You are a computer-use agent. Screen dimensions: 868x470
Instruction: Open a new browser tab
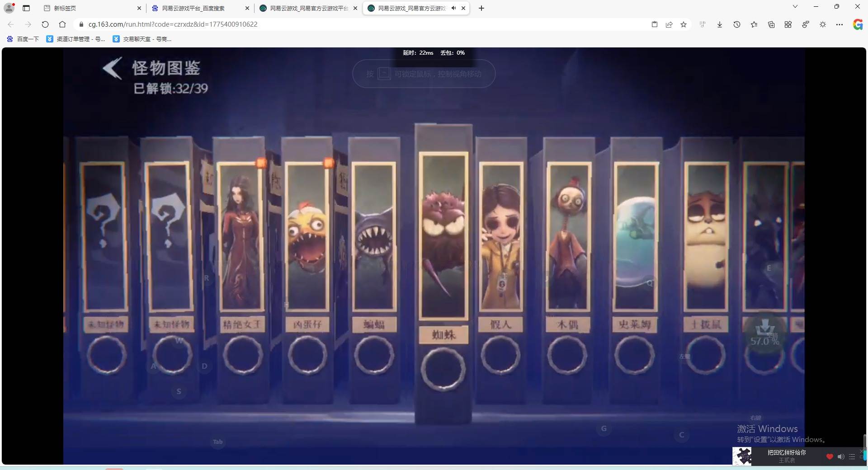pyautogui.click(x=481, y=8)
